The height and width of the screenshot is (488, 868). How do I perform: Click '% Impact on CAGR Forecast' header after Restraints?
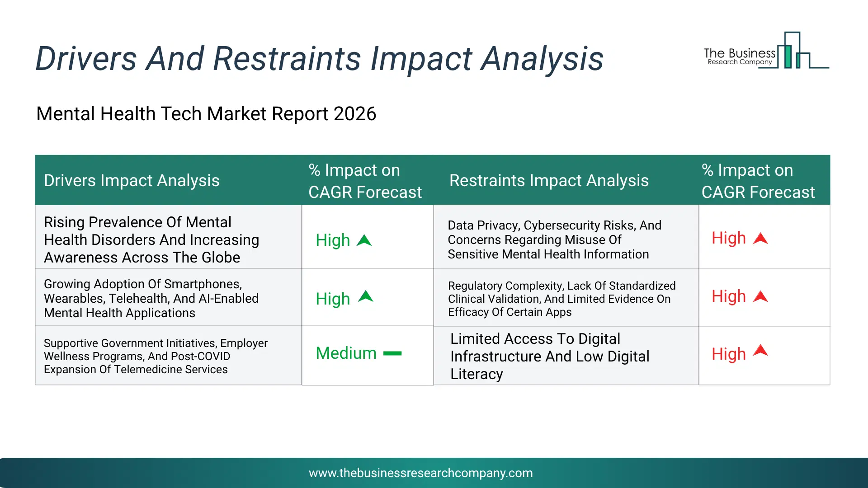pyautogui.click(x=758, y=181)
